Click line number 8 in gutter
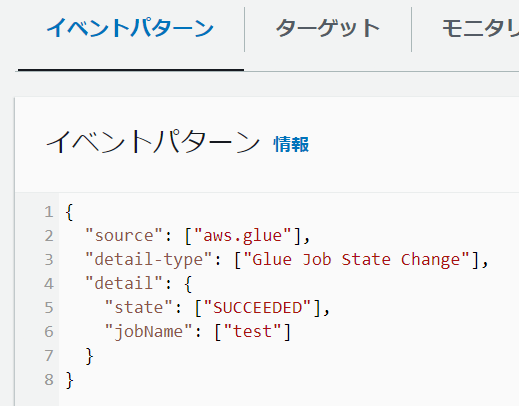This screenshot has width=519, height=406. pos(49,380)
